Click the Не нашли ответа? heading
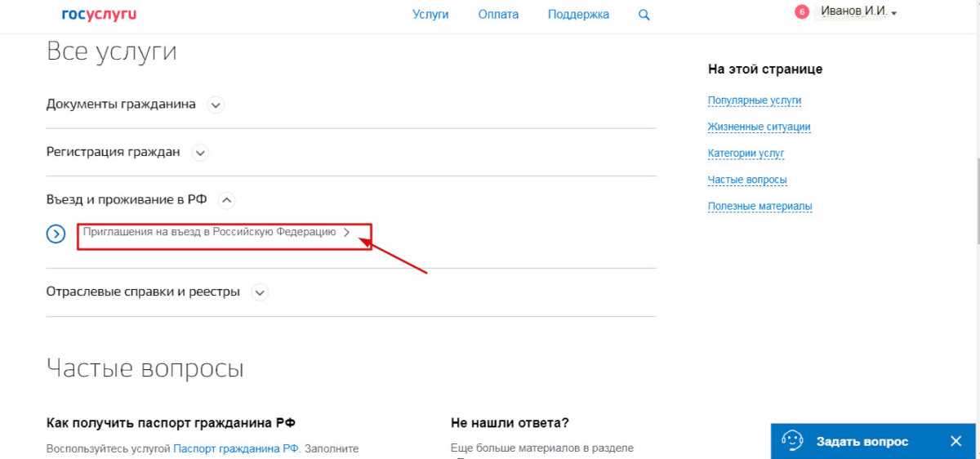The width and height of the screenshot is (980, 459). pyautogui.click(x=510, y=423)
